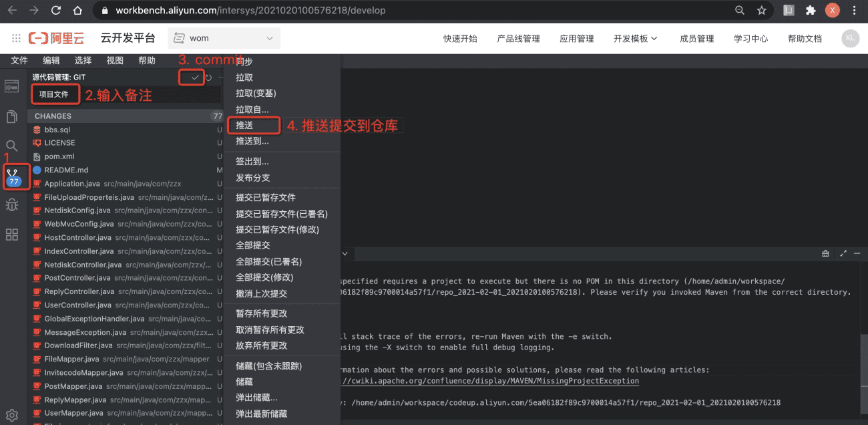Click the browser back arrow
Image resolution: width=868 pixels, height=425 pixels.
12,11
